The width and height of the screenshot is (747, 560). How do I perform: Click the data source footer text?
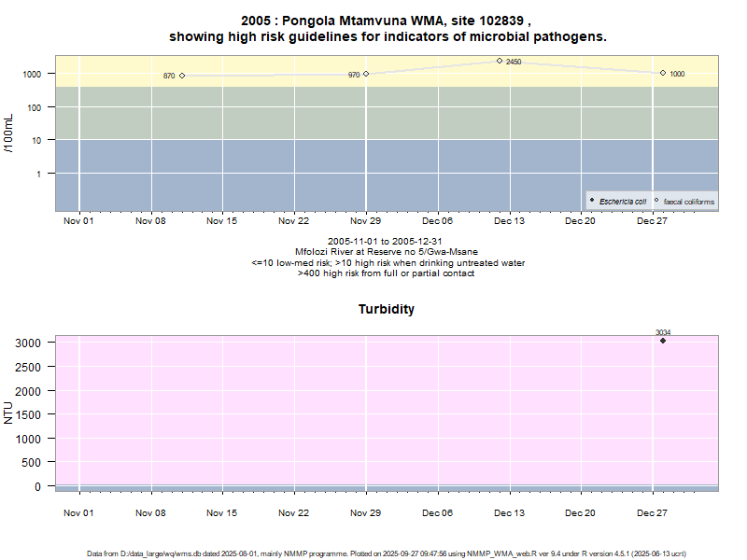[387, 553]
